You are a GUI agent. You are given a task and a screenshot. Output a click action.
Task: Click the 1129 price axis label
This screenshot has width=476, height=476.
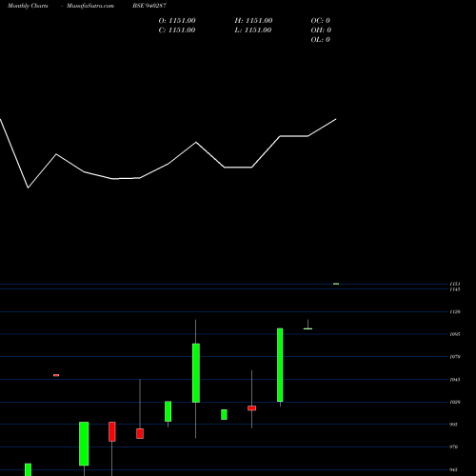coord(455,312)
